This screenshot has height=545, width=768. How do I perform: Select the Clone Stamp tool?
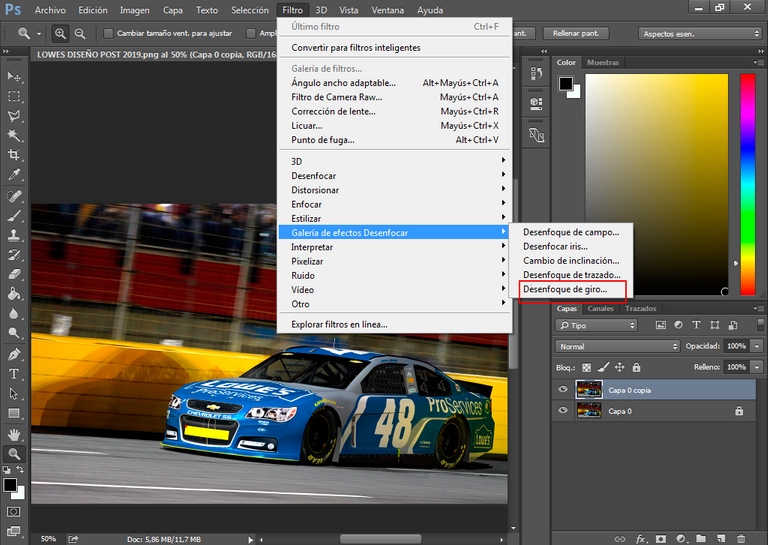14,235
